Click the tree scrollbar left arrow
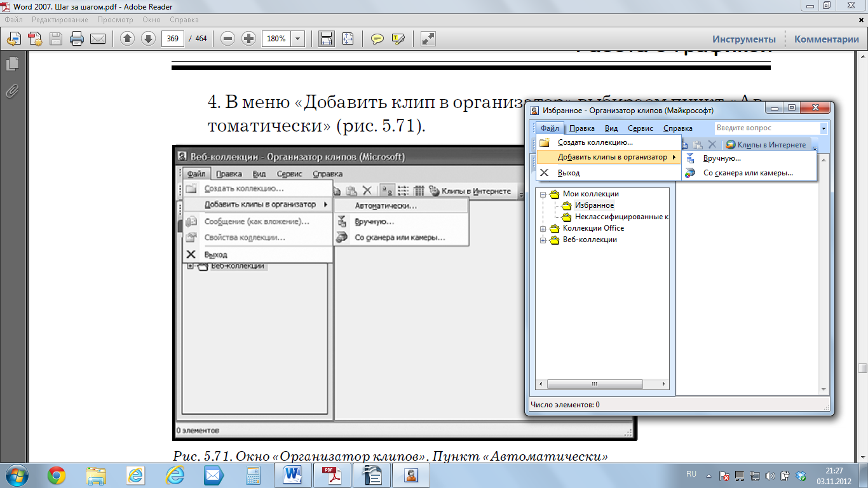 tap(541, 384)
